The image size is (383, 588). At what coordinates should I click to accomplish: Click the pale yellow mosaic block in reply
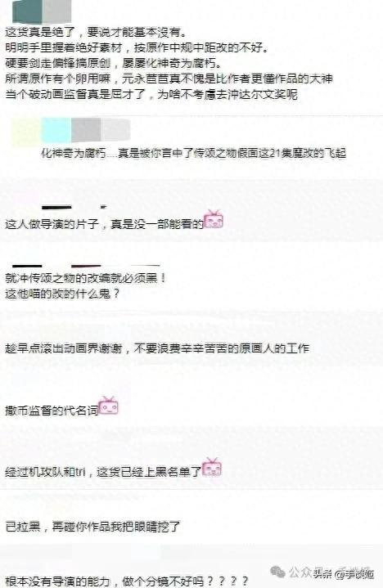pos(26,131)
